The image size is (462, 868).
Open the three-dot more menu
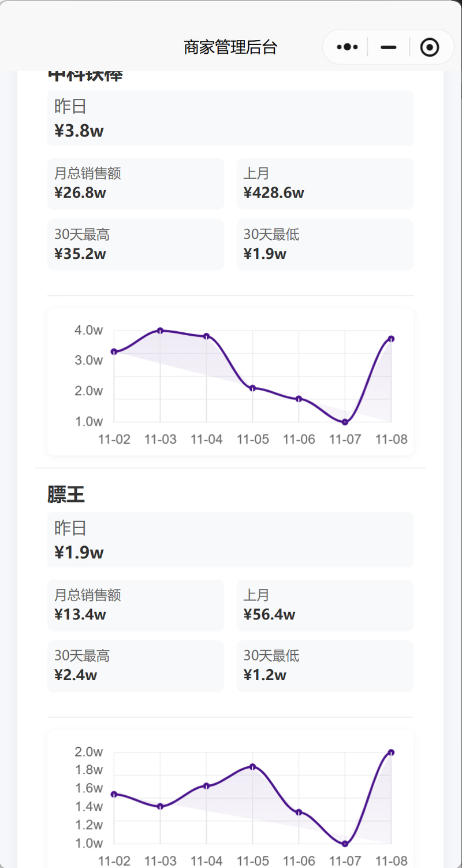pos(348,47)
